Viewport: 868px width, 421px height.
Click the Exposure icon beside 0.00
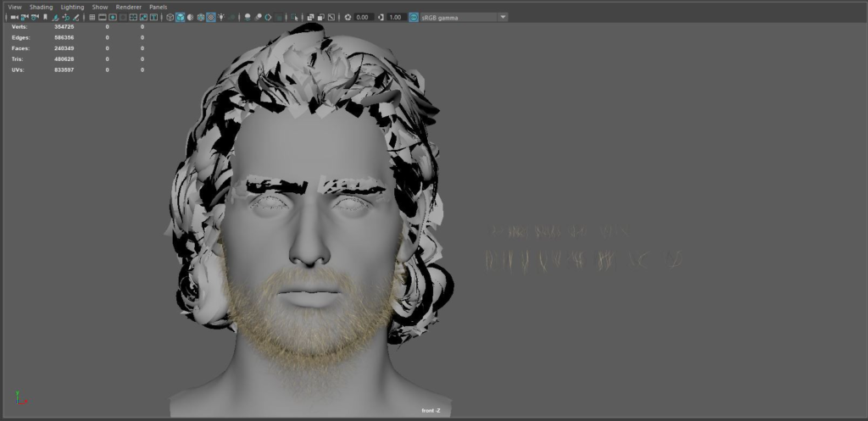pyautogui.click(x=348, y=17)
